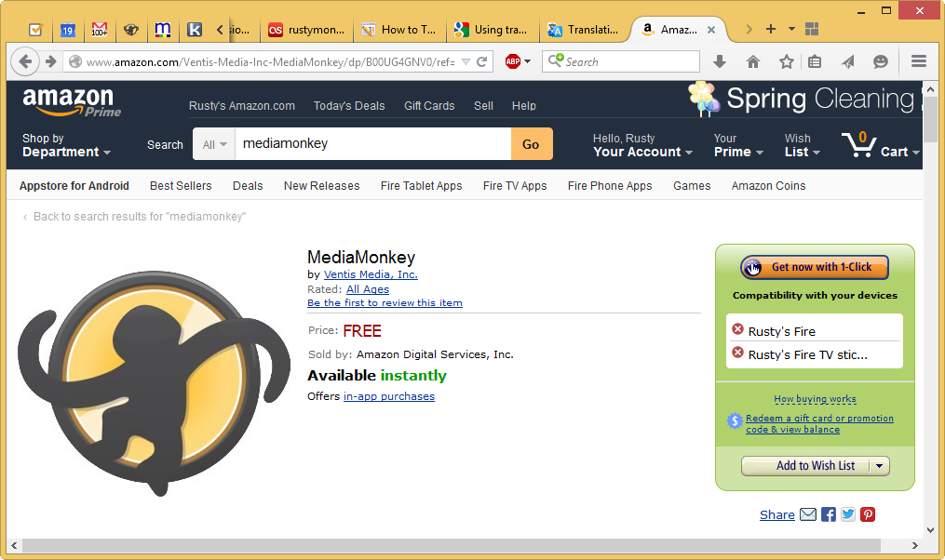
Task: Open the Firefox hamburger menu
Action: pos(919,61)
